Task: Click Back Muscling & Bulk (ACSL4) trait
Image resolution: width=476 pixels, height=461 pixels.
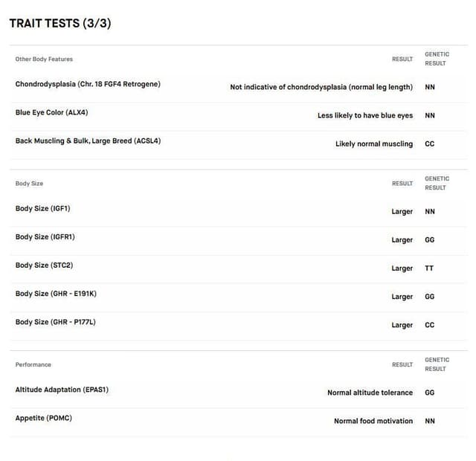Action: click(x=88, y=141)
